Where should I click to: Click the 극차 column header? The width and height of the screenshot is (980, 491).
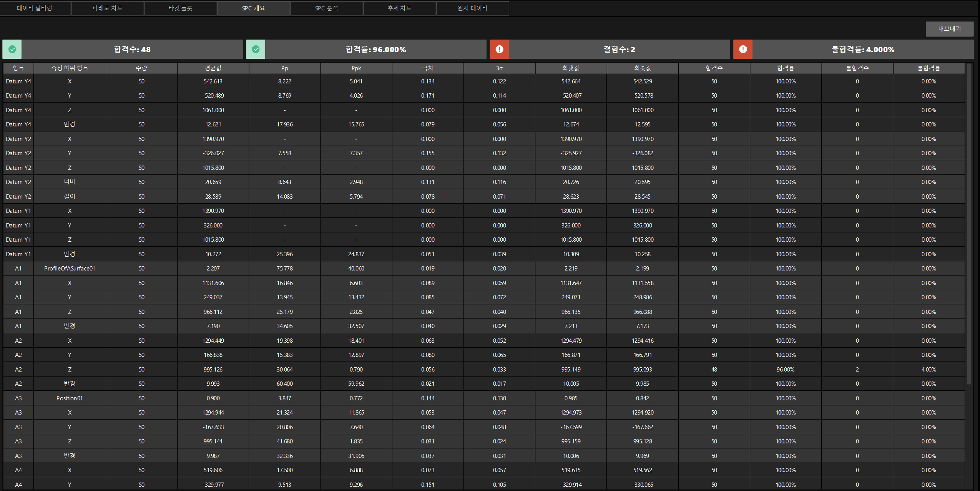tap(428, 68)
